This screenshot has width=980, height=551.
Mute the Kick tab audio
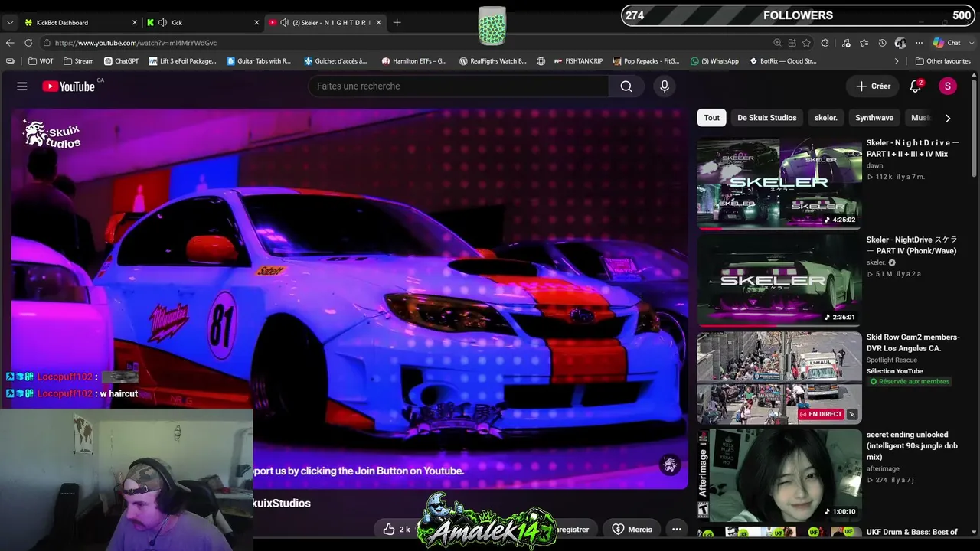tap(163, 23)
